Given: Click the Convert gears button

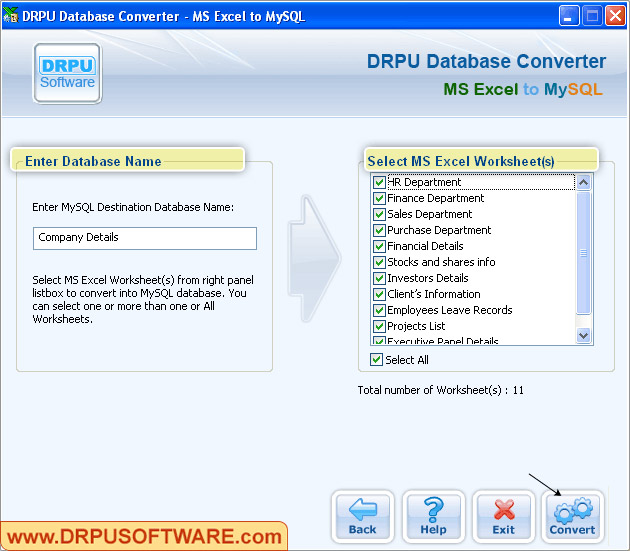Looking at the screenshot, I should pos(572,516).
